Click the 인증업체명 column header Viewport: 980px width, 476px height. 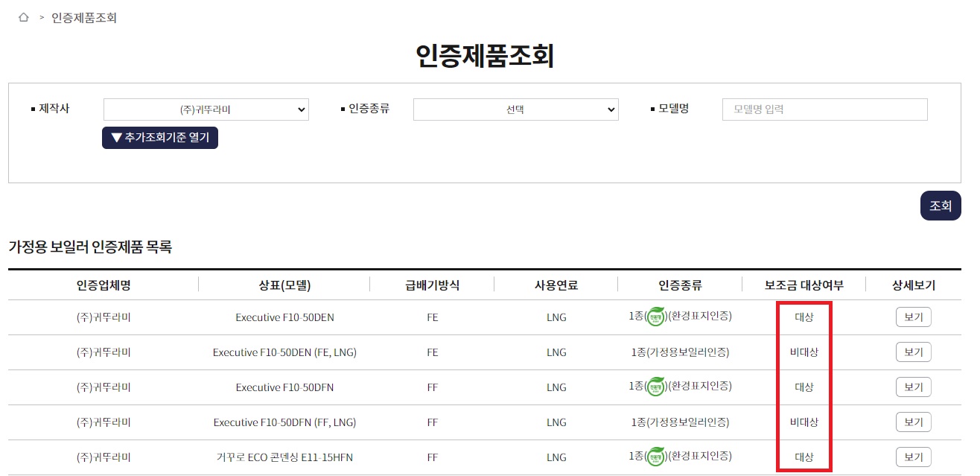point(104,285)
